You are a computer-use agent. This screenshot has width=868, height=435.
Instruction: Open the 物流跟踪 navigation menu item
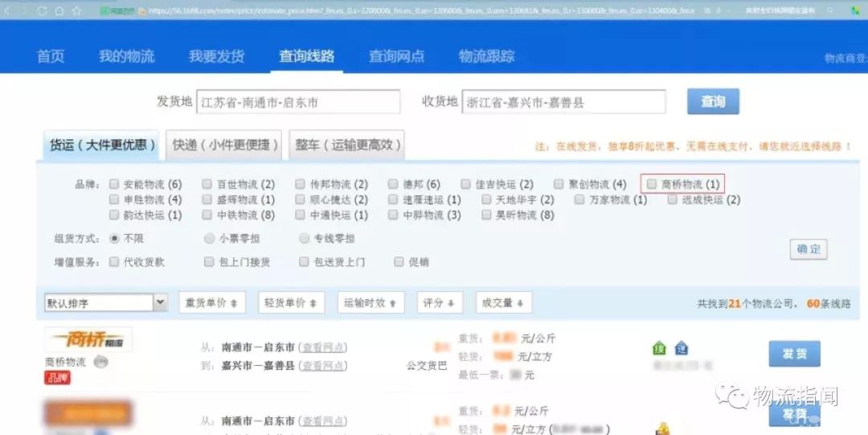(x=486, y=56)
